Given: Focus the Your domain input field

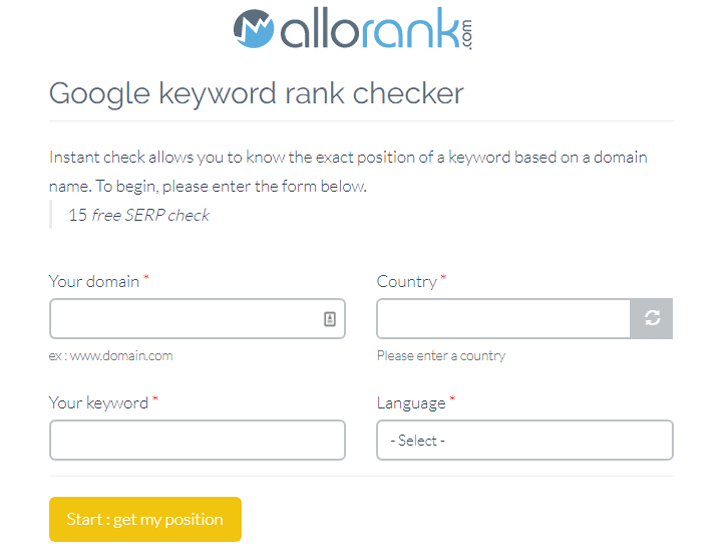Looking at the screenshot, I should (185, 319).
